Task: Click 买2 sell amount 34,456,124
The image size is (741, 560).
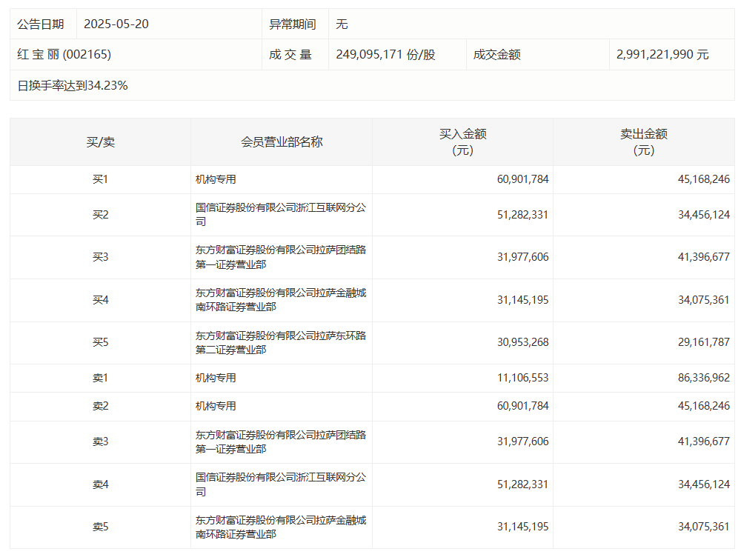Action: (704, 215)
